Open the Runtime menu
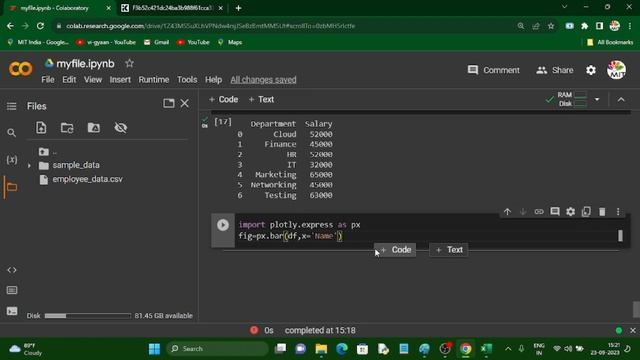The height and width of the screenshot is (360, 640). [x=153, y=80]
